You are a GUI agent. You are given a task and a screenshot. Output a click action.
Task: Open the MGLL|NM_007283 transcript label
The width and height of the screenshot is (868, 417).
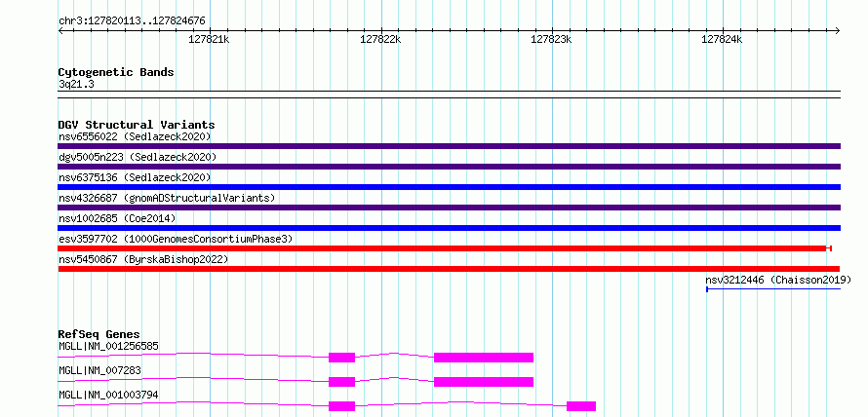pyautogui.click(x=100, y=370)
